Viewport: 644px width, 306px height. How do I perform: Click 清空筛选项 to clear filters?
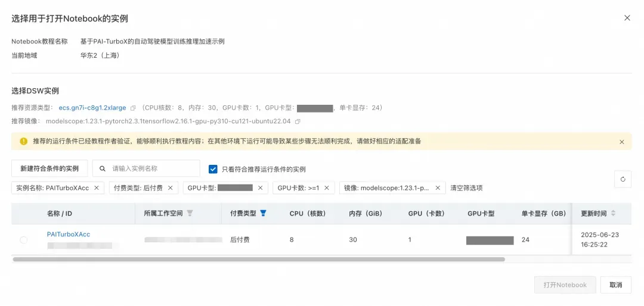(x=466, y=188)
